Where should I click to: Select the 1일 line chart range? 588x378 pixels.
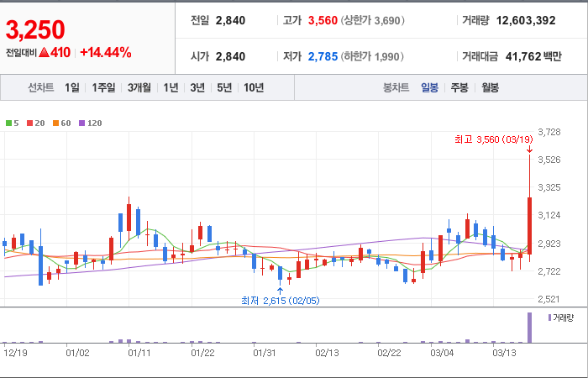(72, 87)
